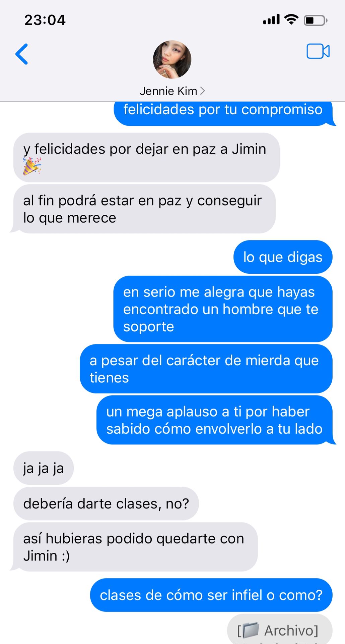
Task: Select the 'lo que digas' message
Action: click(283, 257)
